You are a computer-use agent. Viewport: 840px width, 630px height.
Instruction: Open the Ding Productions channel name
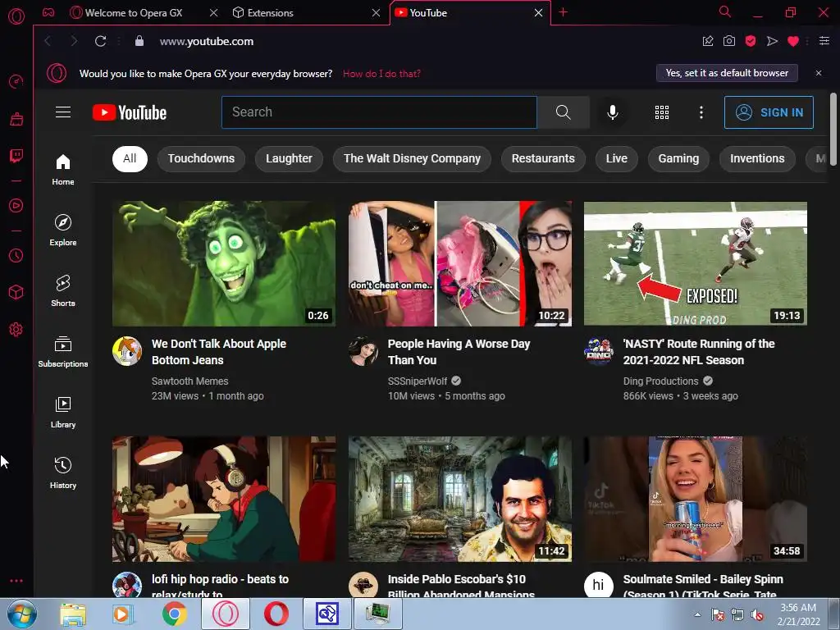[x=660, y=381]
